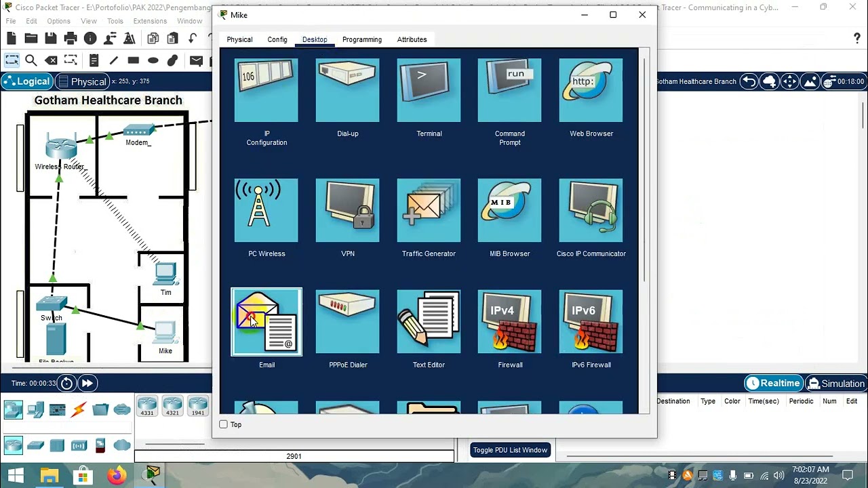Select the Draw Rectangle tool

133,60
